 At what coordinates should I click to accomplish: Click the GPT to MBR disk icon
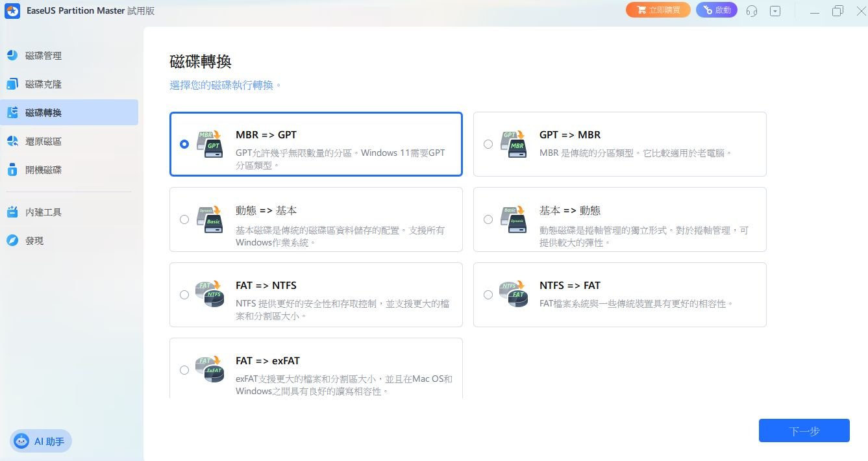514,144
